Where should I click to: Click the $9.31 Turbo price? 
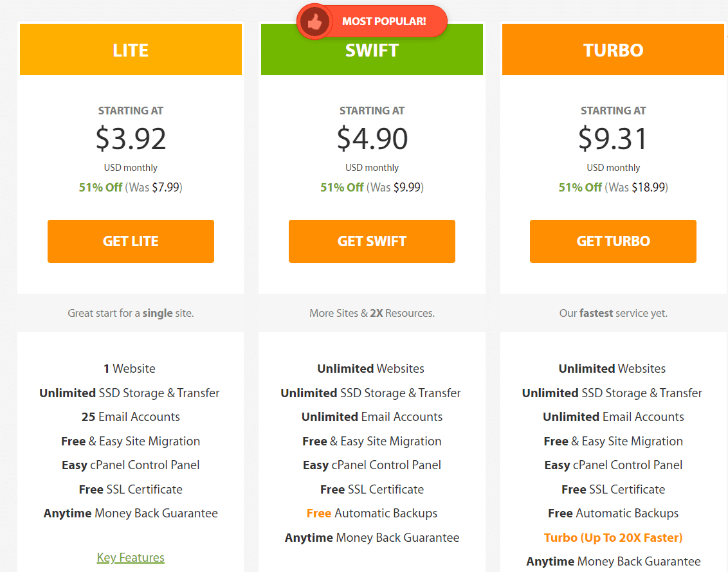point(613,138)
